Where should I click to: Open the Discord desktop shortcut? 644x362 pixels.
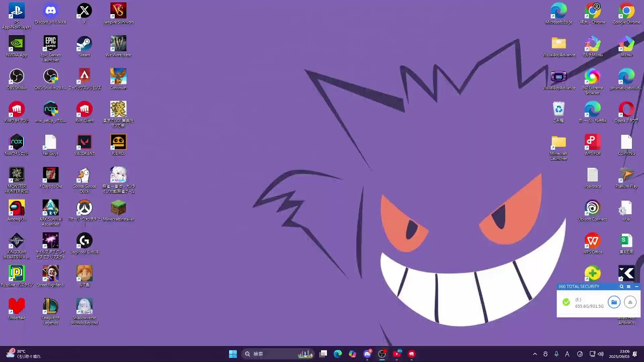(50, 14)
